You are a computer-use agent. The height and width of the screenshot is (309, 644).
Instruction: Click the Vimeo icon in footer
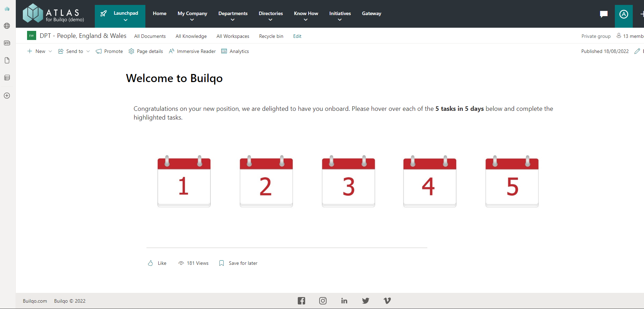pyautogui.click(x=387, y=301)
